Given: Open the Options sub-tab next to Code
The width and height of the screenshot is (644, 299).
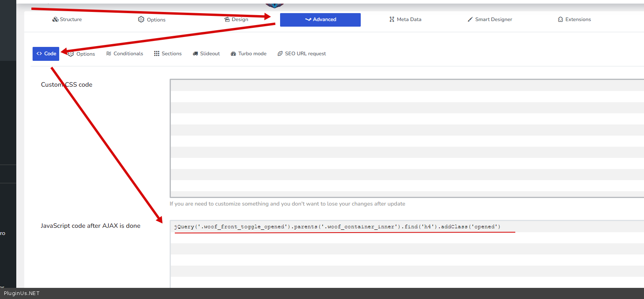Looking at the screenshot, I should click(x=85, y=54).
